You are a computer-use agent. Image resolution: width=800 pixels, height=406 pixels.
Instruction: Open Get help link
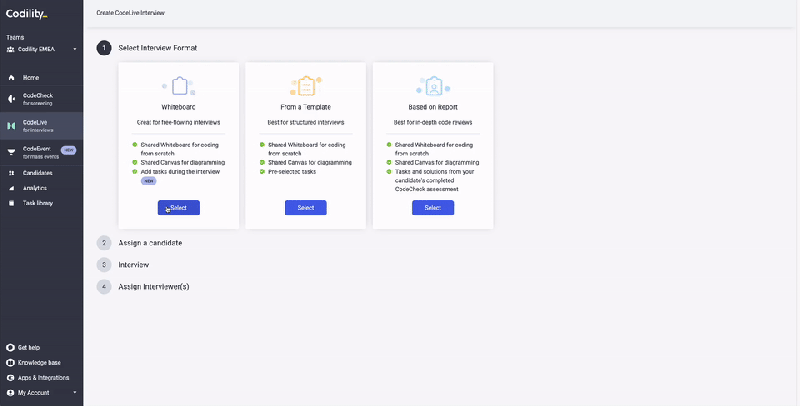click(29, 348)
